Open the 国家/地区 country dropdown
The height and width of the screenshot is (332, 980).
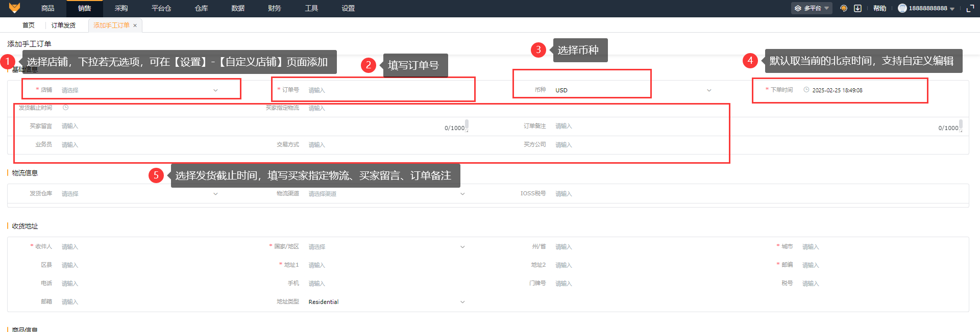click(x=386, y=247)
